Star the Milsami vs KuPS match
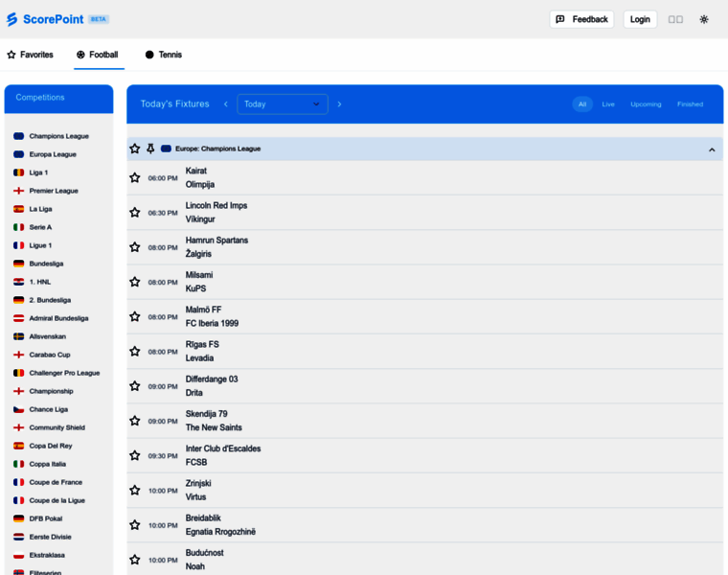The image size is (728, 575). (135, 282)
